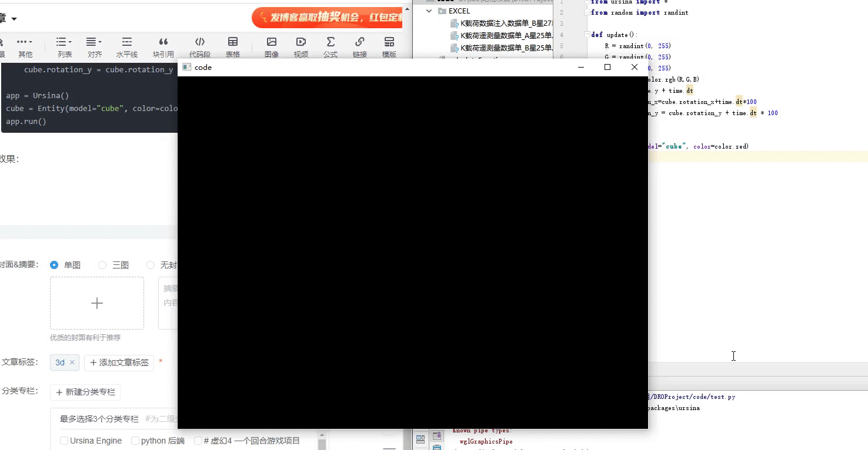
Task: Click the 新建分类专栏 button
Action: click(85, 392)
